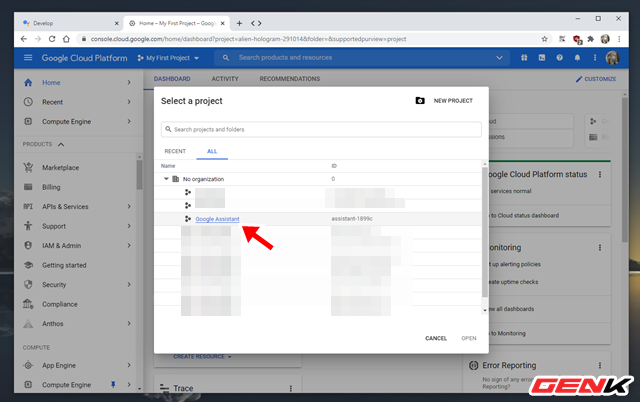
Task: Click the APIs & Services icon
Action: (28, 207)
